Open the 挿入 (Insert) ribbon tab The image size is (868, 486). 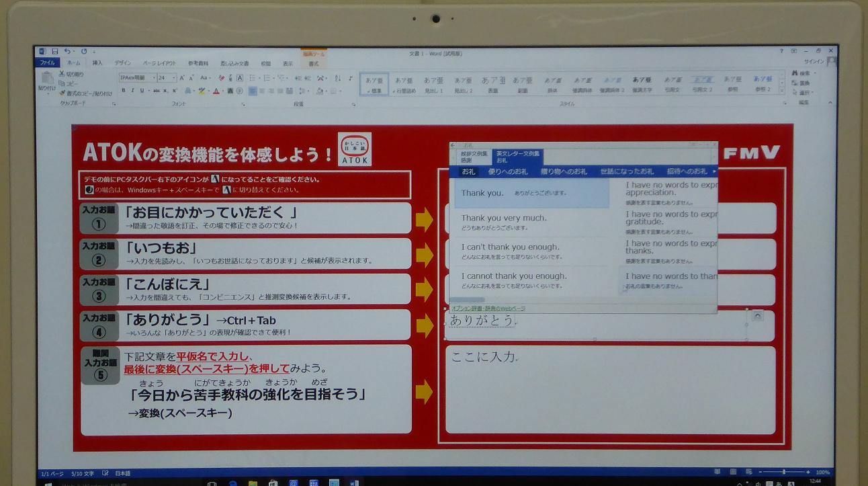[97, 63]
